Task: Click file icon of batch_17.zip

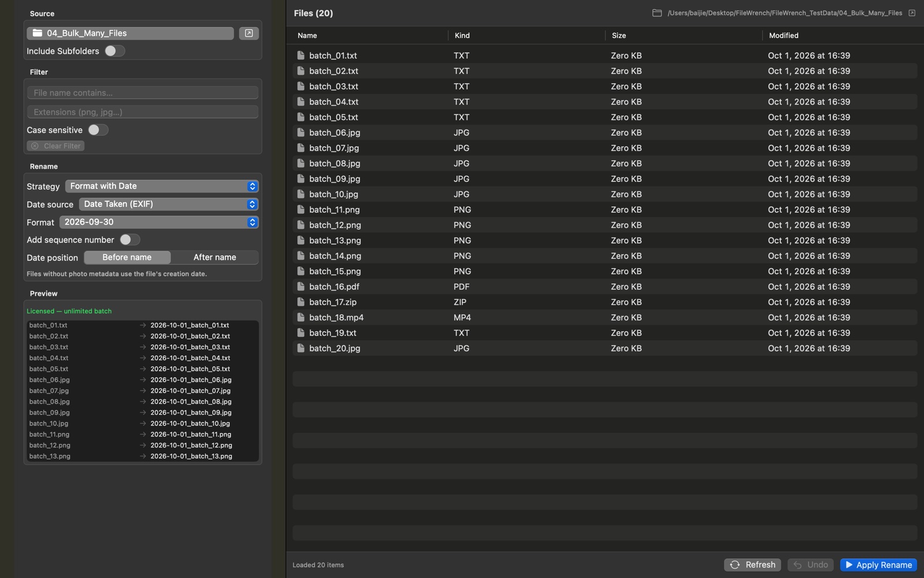Action: [x=300, y=302]
